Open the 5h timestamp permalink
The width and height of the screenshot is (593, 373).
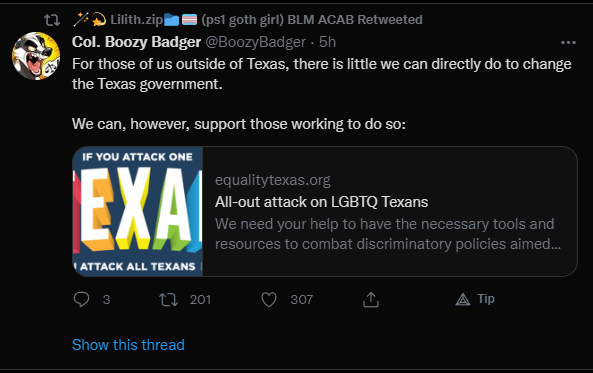[327, 42]
